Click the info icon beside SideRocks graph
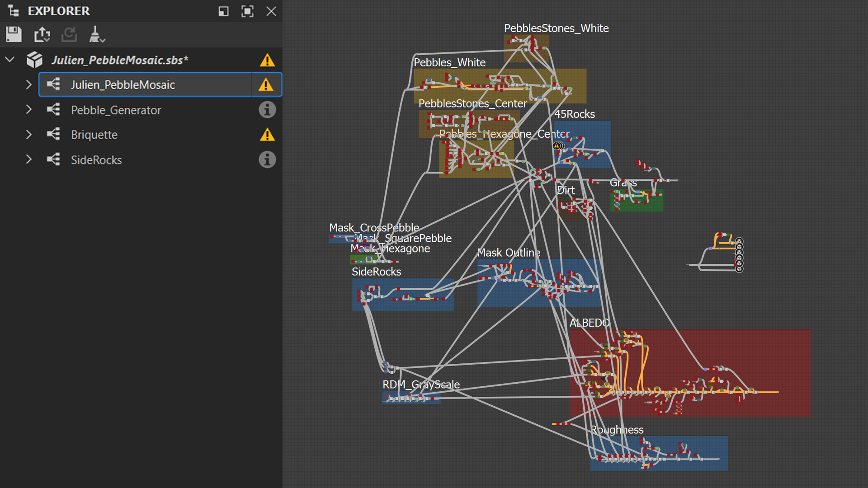This screenshot has width=868, height=488. pos(267,160)
